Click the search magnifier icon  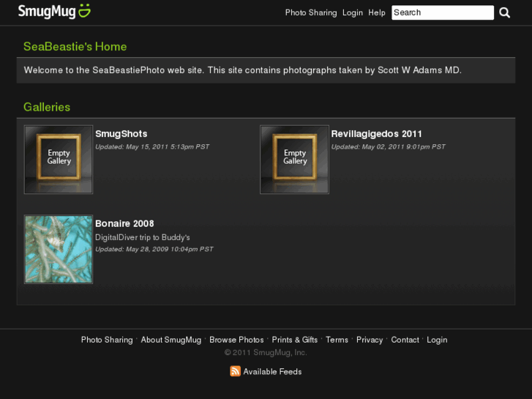coord(504,13)
